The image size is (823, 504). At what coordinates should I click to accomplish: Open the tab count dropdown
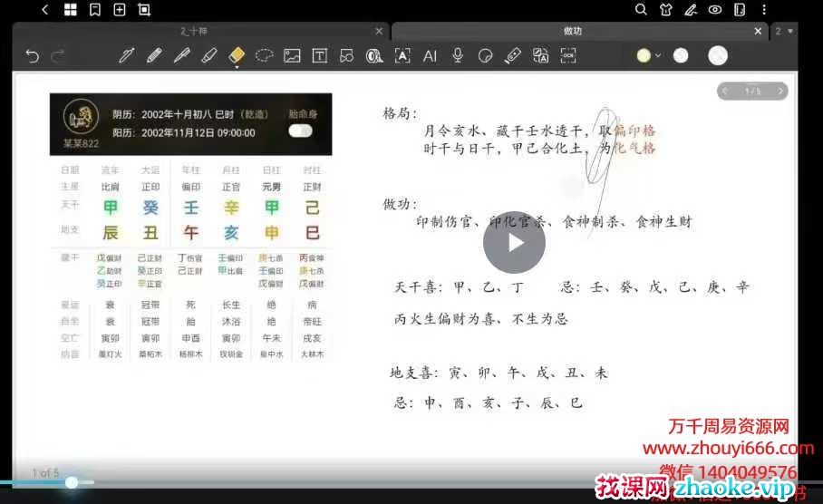point(784,31)
